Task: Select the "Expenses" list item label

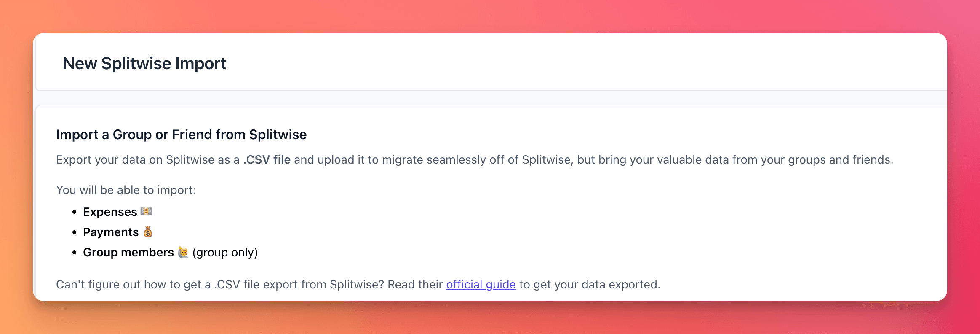Action: 110,212
